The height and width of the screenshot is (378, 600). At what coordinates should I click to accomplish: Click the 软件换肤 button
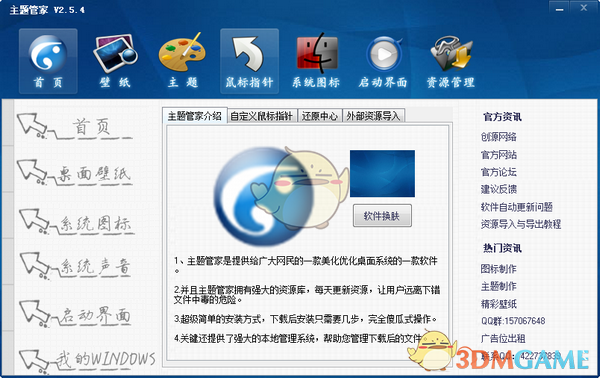[382, 216]
